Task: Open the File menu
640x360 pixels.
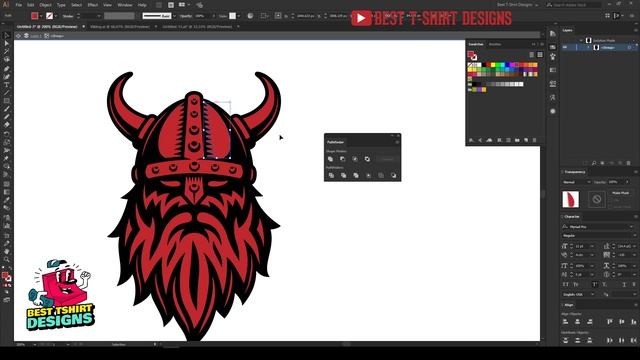Action: click(19, 5)
